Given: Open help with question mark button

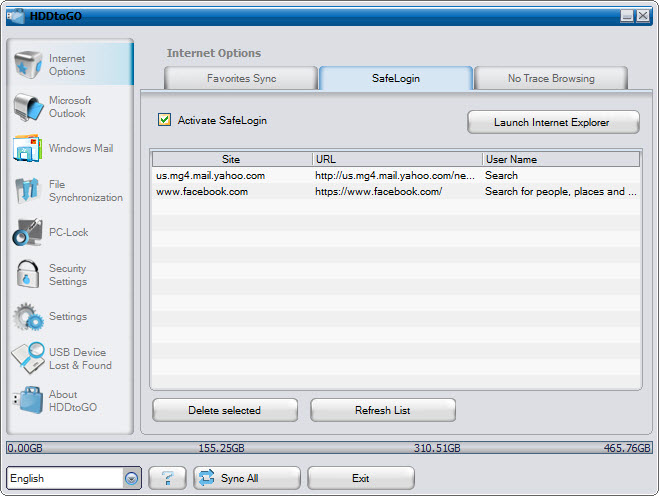Looking at the screenshot, I should [x=167, y=478].
